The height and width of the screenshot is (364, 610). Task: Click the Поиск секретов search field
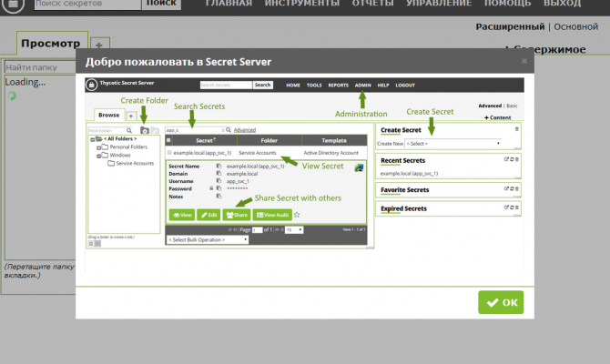(x=87, y=5)
